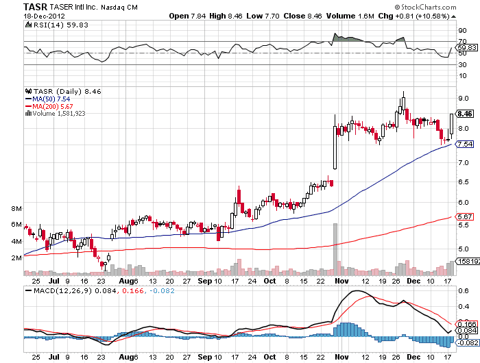This screenshot has height=363, width=480.
Task: Click the candlestick icon before TASR (Daily)
Action: coord(28,91)
